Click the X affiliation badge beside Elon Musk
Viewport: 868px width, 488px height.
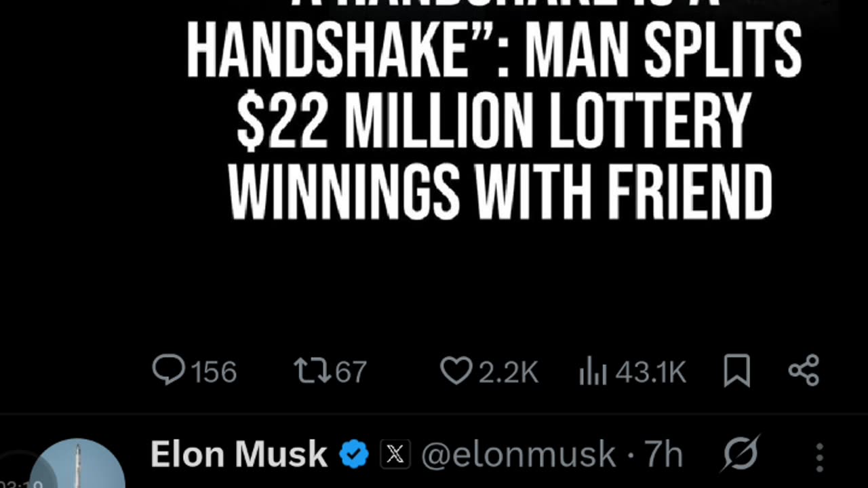coord(395,455)
